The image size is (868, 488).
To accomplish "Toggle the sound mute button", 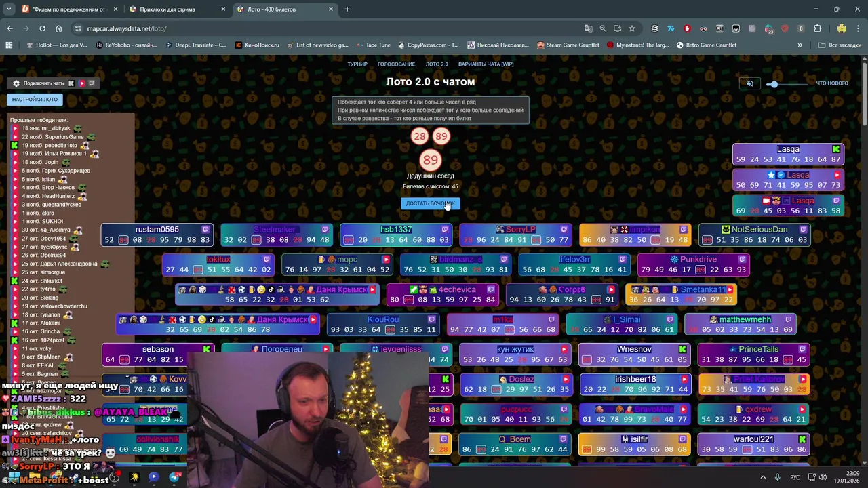I will 749,83.
